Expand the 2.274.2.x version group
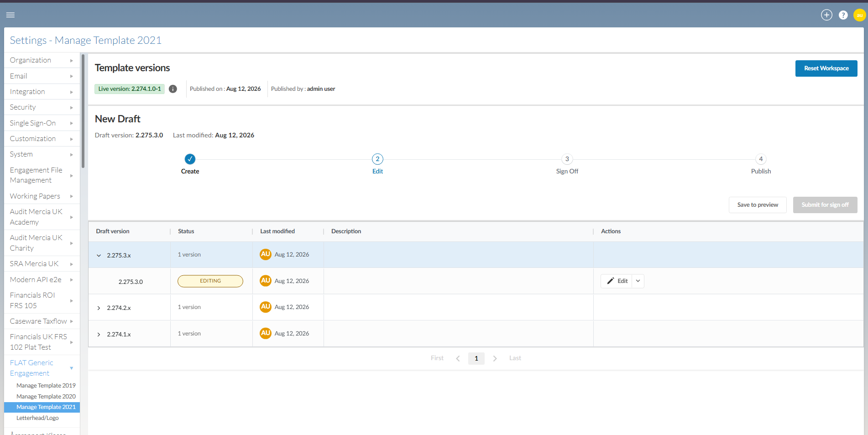 pos(99,308)
